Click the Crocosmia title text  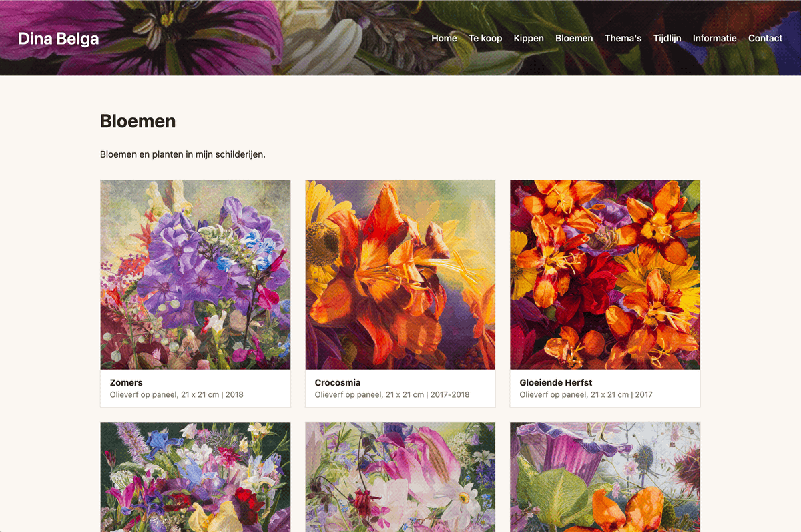(338, 382)
